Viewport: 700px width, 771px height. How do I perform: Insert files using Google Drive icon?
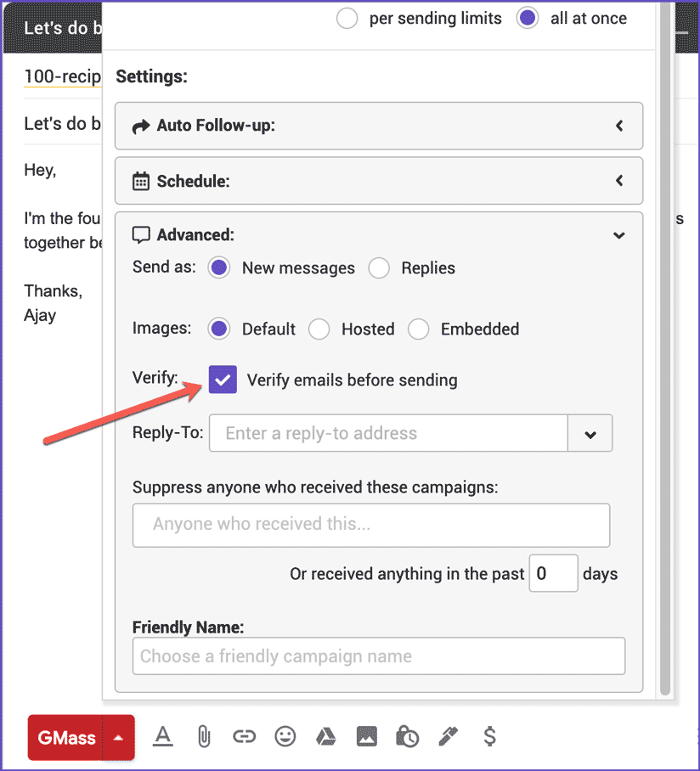coord(326,737)
